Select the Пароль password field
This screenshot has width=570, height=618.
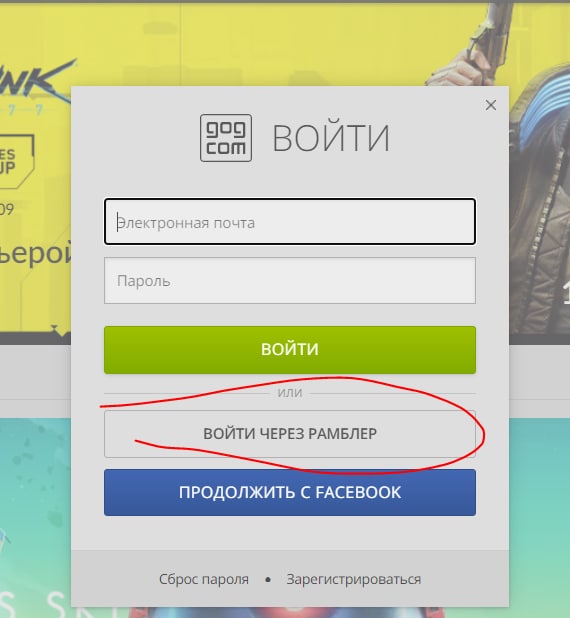(x=290, y=281)
